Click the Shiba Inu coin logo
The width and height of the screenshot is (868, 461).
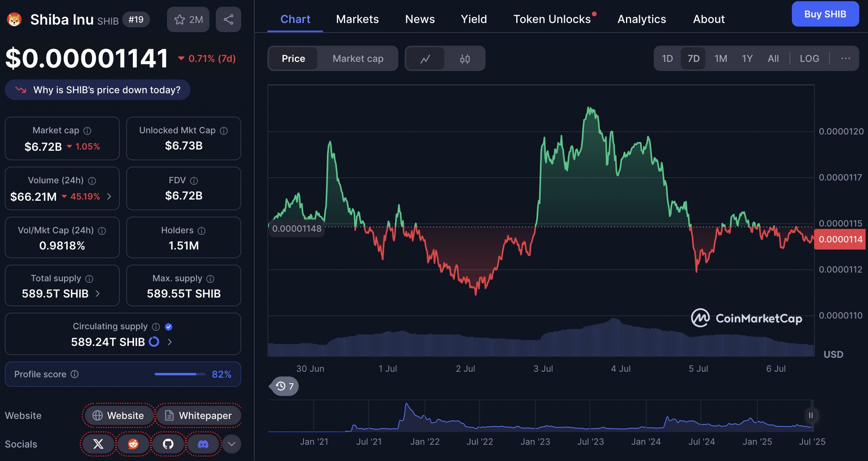pyautogui.click(x=14, y=19)
